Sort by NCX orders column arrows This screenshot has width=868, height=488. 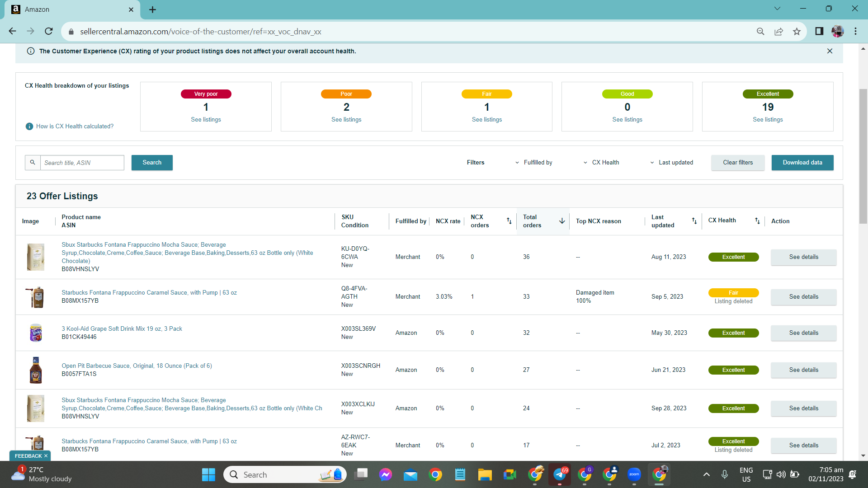tap(509, 221)
